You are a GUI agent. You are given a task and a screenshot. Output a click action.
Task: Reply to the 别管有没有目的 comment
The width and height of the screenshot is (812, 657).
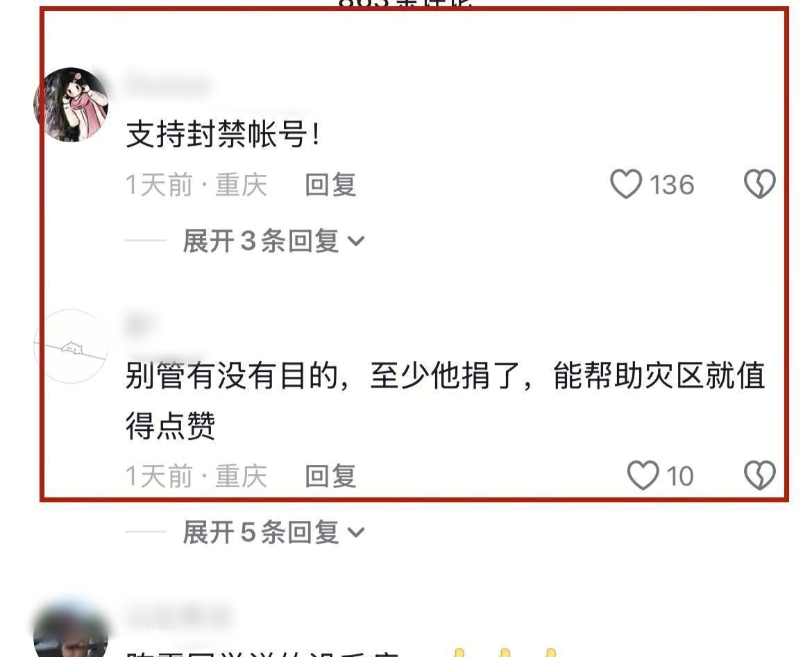pyautogui.click(x=330, y=476)
